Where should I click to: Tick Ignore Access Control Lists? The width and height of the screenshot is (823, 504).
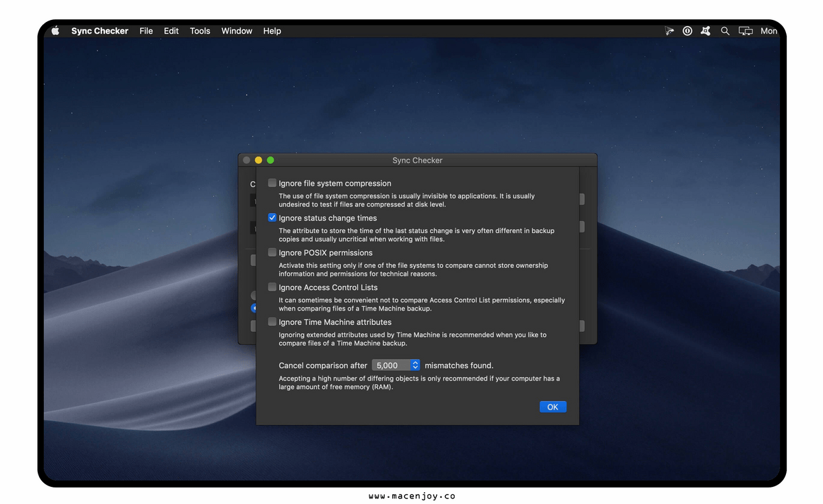point(272,287)
